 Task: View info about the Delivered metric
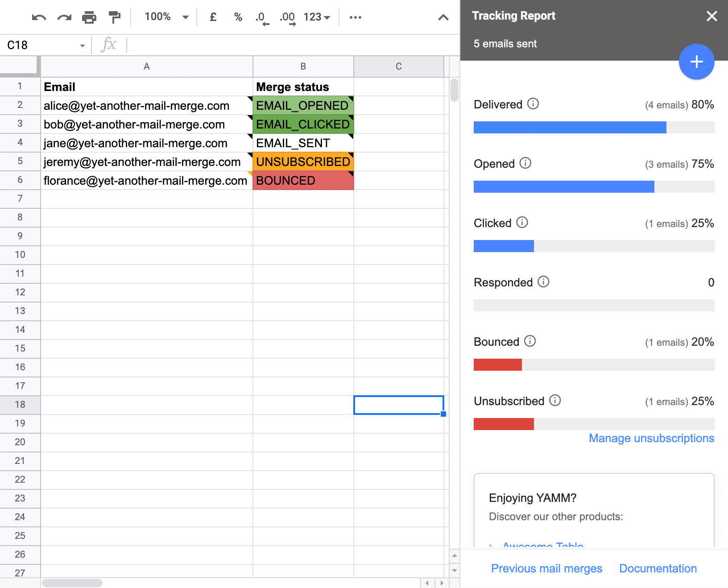[532, 104]
